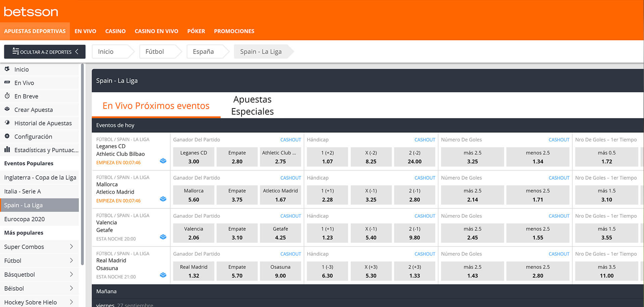Click the Estadísticas bar chart icon

pyautogui.click(x=7, y=149)
